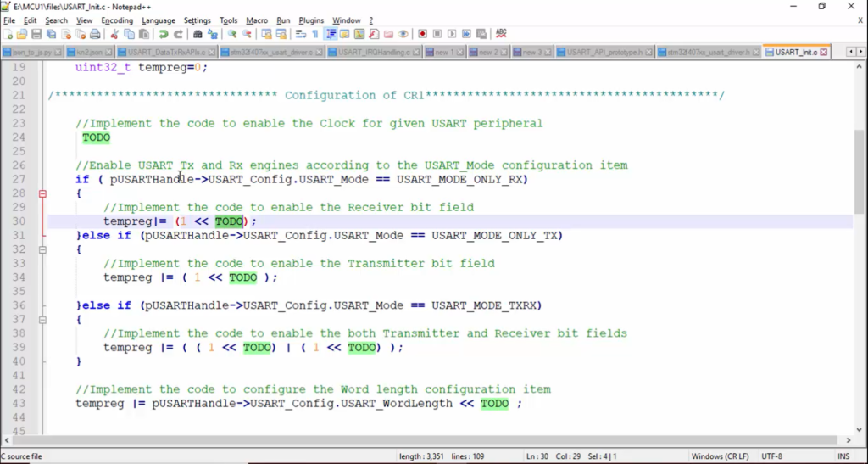The width and height of the screenshot is (868, 464).
Task: Click the Open file folder icon
Action: click(21, 34)
